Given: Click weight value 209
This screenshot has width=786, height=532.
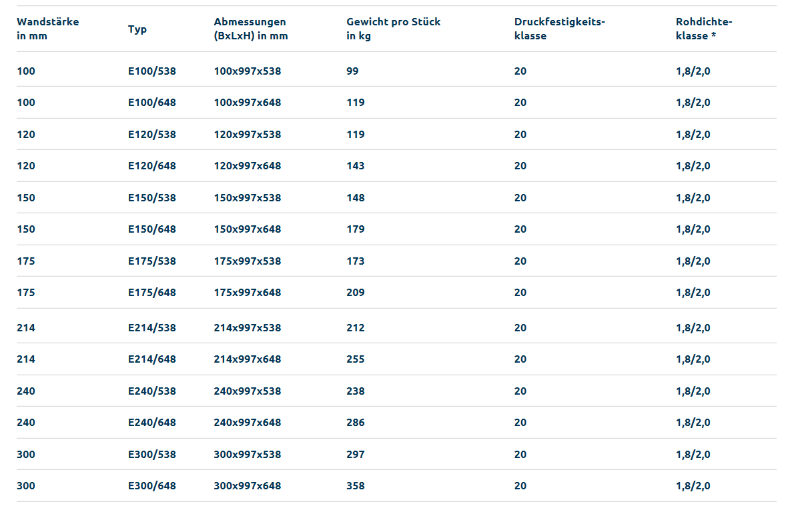Looking at the screenshot, I should (356, 293).
